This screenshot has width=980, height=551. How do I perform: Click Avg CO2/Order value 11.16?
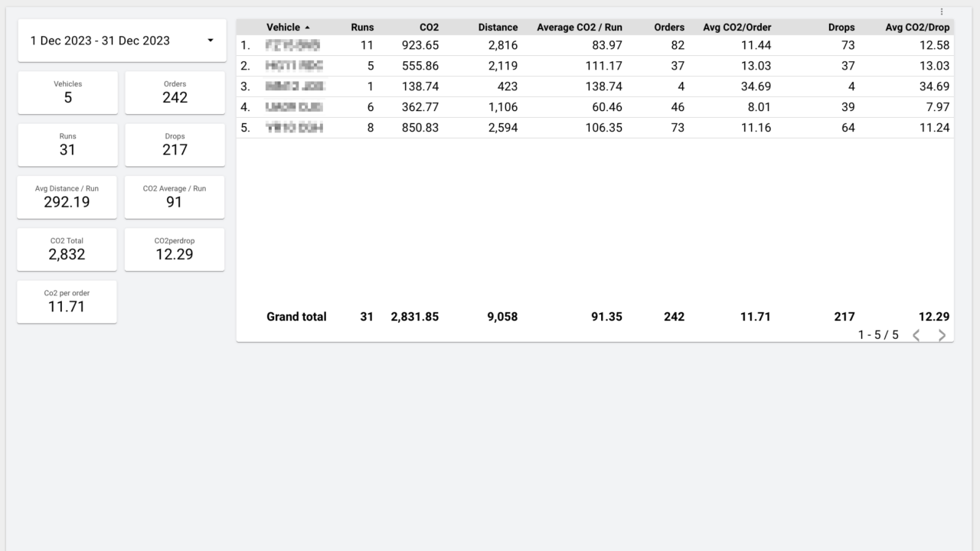(x=756, y=128)
